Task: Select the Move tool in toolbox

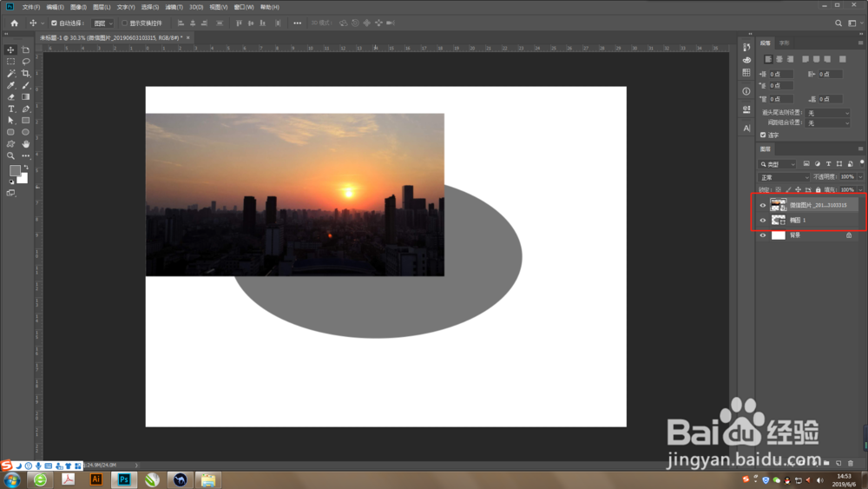Action: pyautogui.click(x=10, y=50)
